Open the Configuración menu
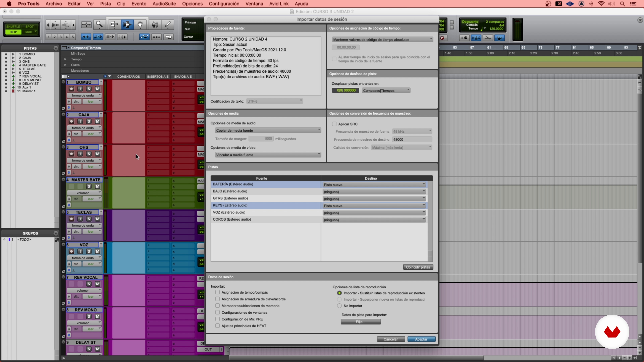 pos(224,4)
